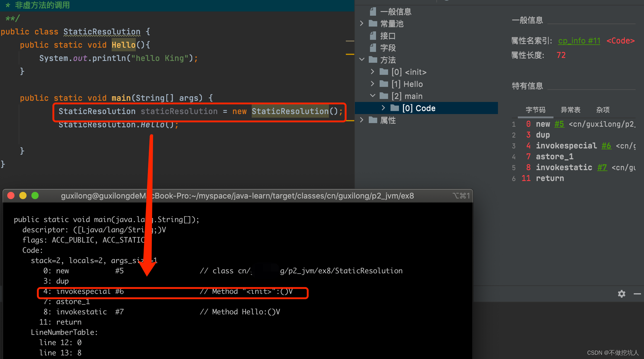
Task: Click the minimize panel dash icon
Action: [x=637, y=294]
